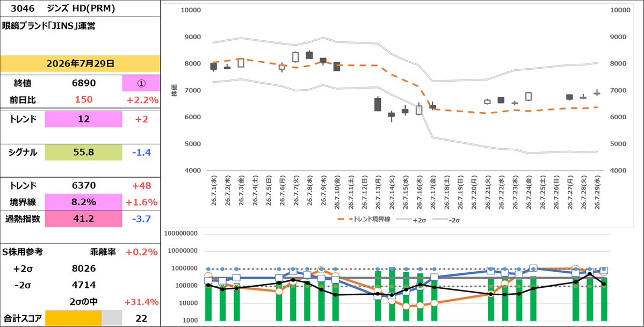
Task: Click the pink ① cell
Action: (x=141, y=83)
